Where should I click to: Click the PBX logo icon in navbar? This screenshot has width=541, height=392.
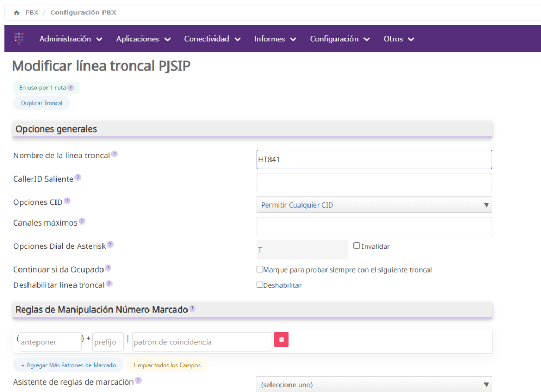coord(19,39)
